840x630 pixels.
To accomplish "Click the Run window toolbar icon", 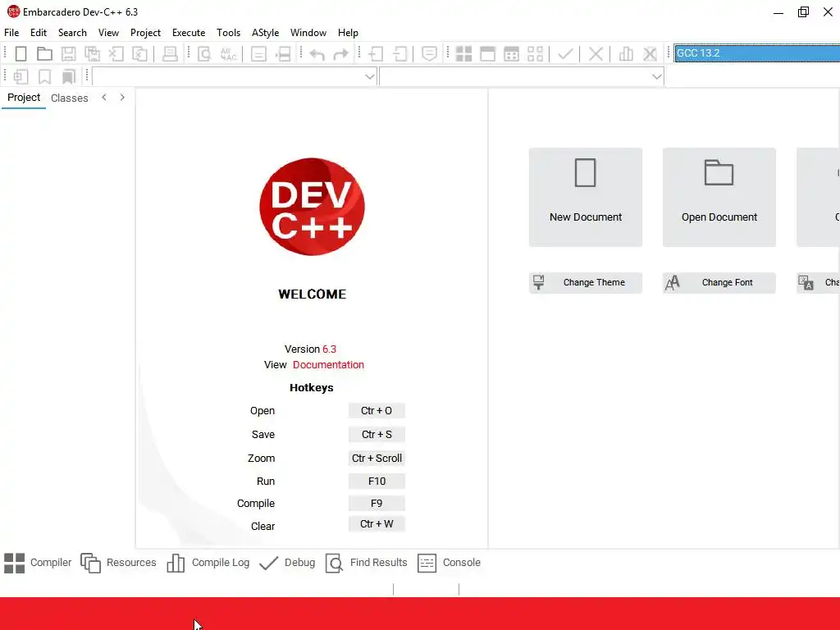I will tap(487, 53).
